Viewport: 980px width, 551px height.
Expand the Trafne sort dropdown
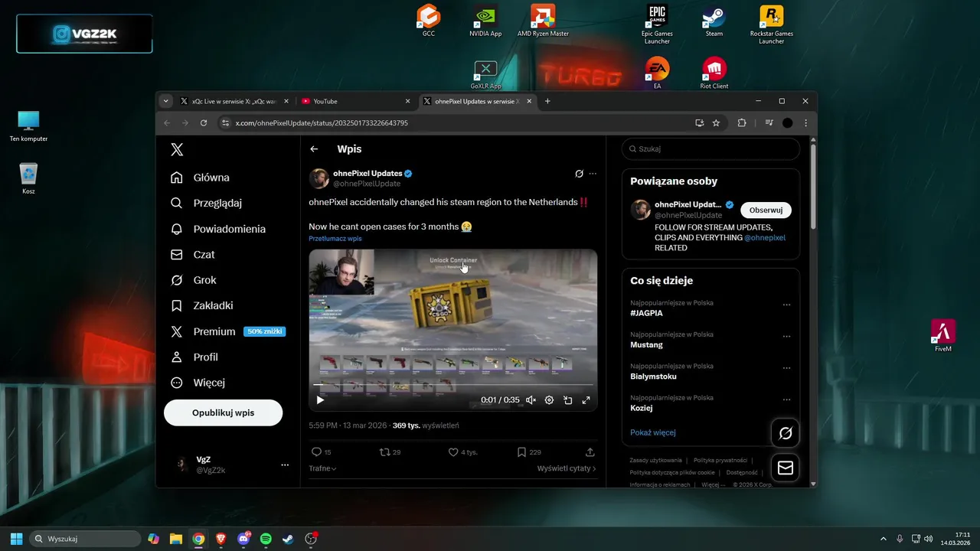point(322,468)
